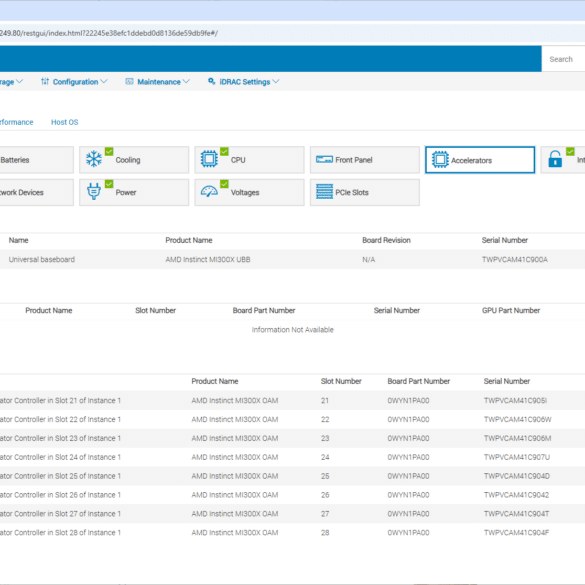Switch to the Host OS tab
The height and width of the screenshot is (585, 585).
[x=65, y=122]
